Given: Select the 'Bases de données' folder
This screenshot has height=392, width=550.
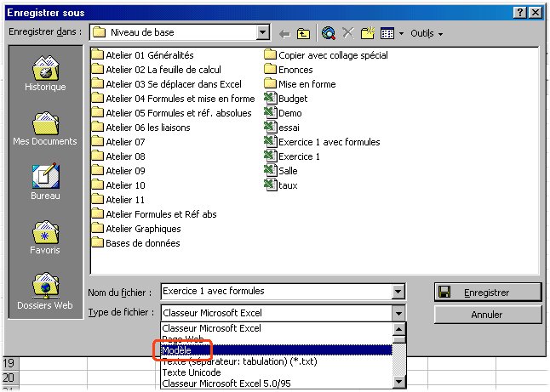Looking at the screenshot, I should (x=135, y=243).
